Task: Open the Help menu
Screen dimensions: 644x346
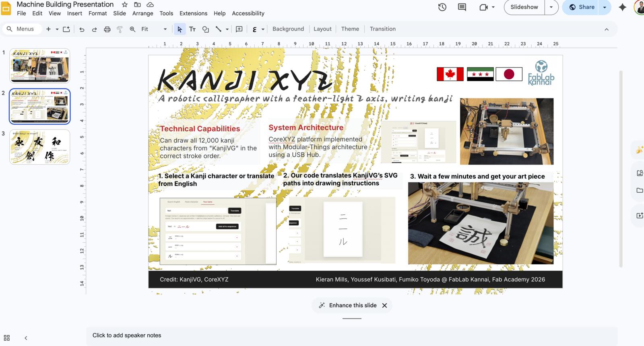Action: point(219,13)
